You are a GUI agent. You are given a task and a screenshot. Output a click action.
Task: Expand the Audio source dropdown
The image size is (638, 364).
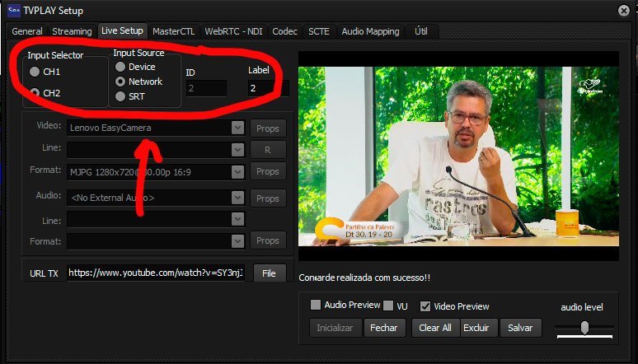tap(237, 198)
